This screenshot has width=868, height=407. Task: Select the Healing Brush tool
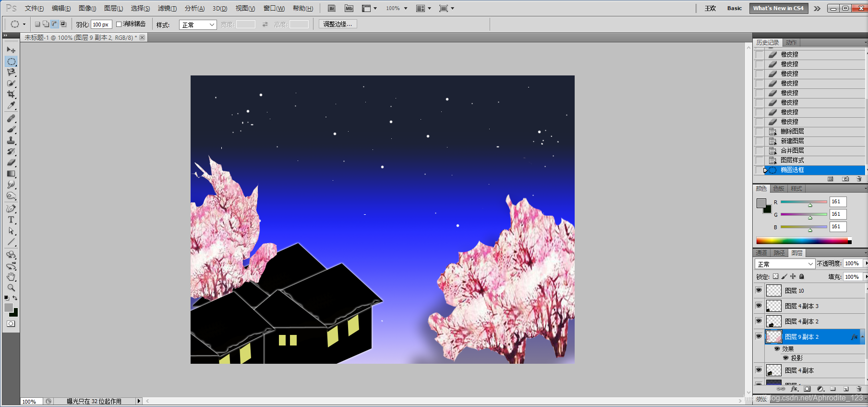tap(11, 118)
